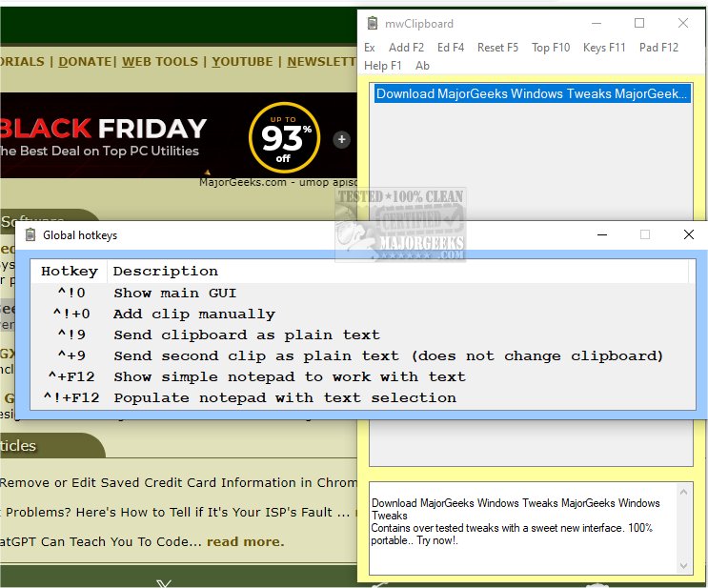Image resolution: width=708 pixels, height=588 pixels.
Task: Click the YOUTUBE link on the webpage
Action: 242,61
